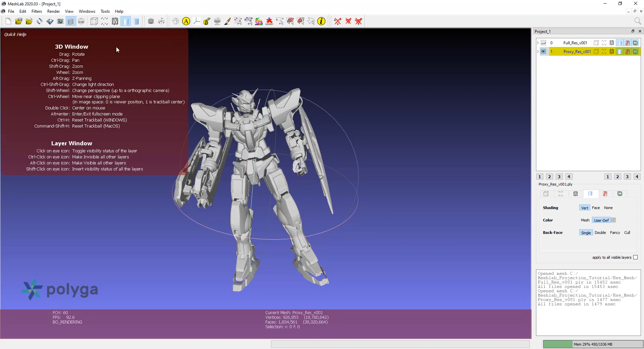Enable apply to all visible layers checkbox

(x=635, y=258)
